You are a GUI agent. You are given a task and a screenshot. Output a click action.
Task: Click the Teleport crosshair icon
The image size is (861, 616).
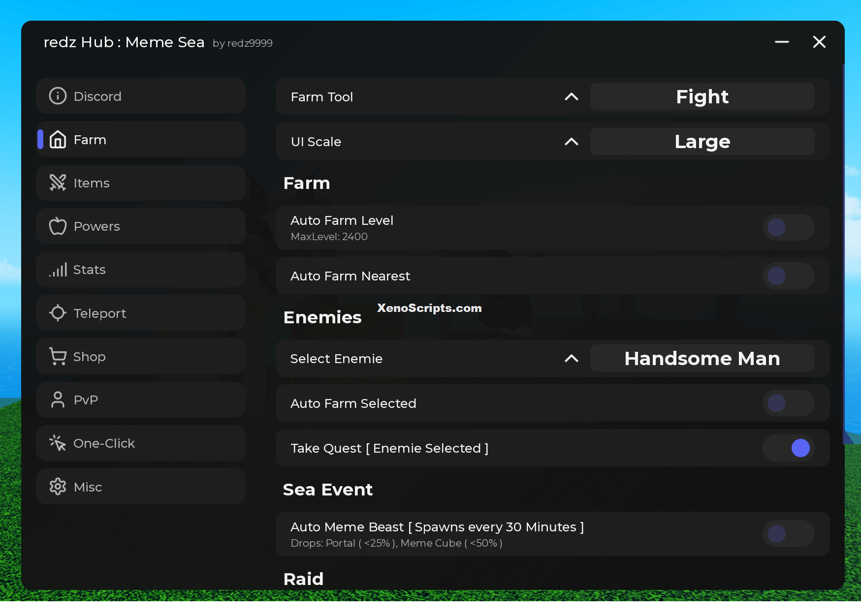point(58,313)
